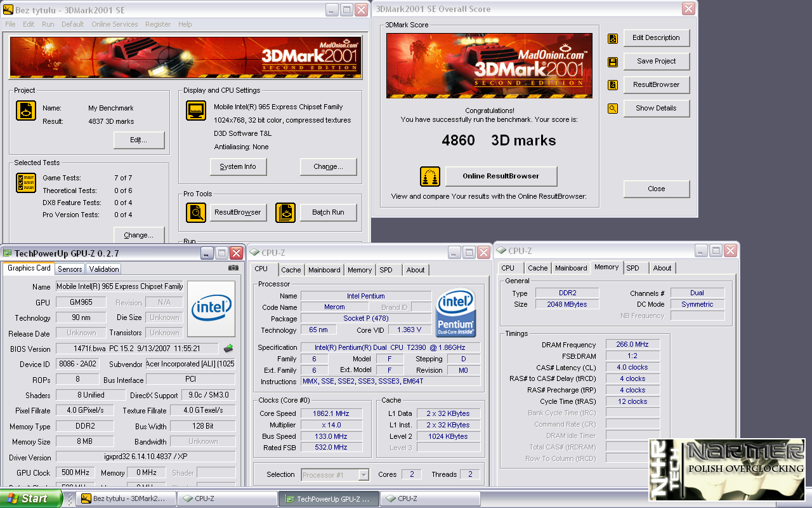Click the 4860 3D marks score text

pos(499,140)
